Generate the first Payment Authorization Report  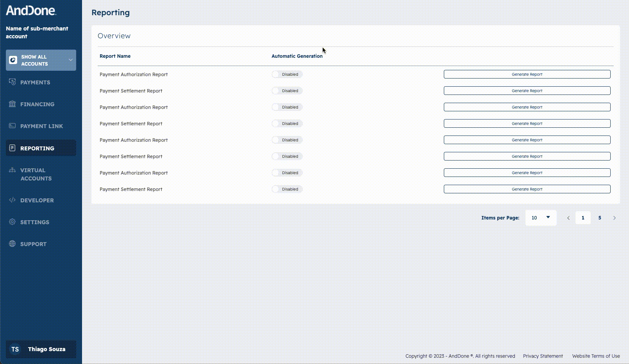pyautogui.click(x=527, y=74)
